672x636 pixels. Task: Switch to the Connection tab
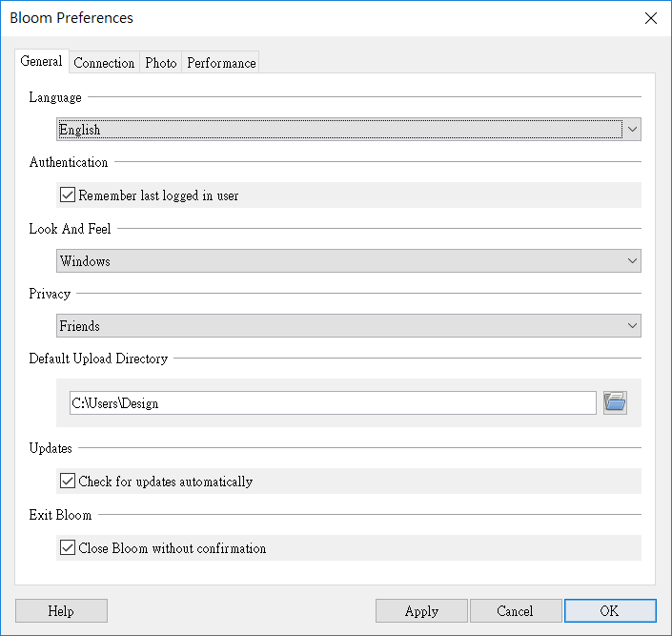pyautogui.click(x=104, y=63)
